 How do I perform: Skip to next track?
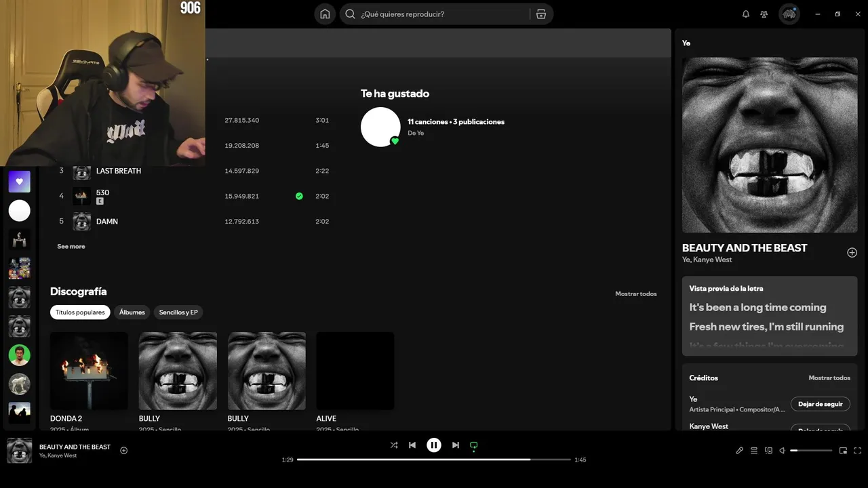pos(456,445)
